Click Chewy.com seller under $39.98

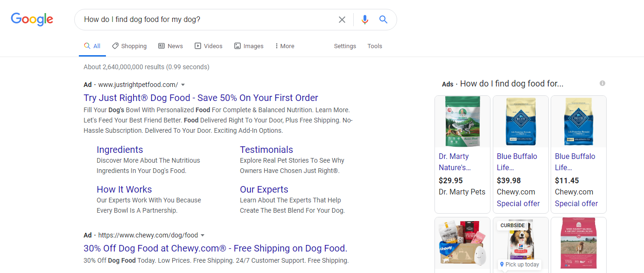click(516, 192)
